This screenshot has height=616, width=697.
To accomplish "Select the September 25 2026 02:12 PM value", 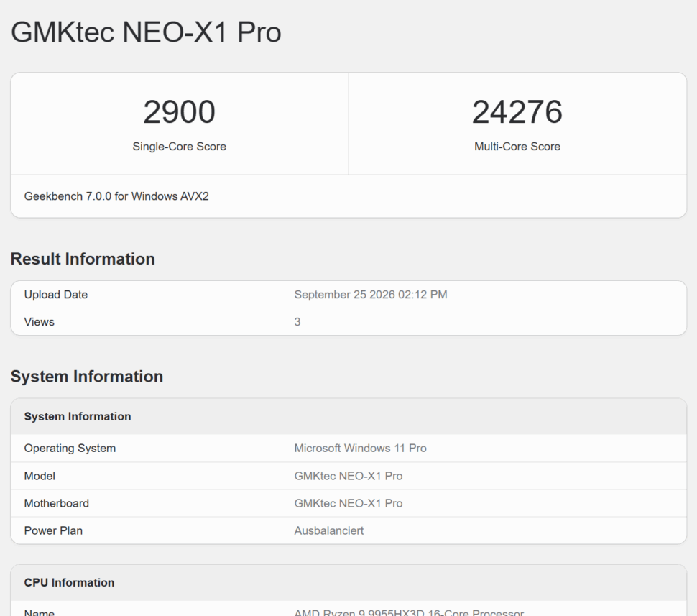I will pos(371,295).
